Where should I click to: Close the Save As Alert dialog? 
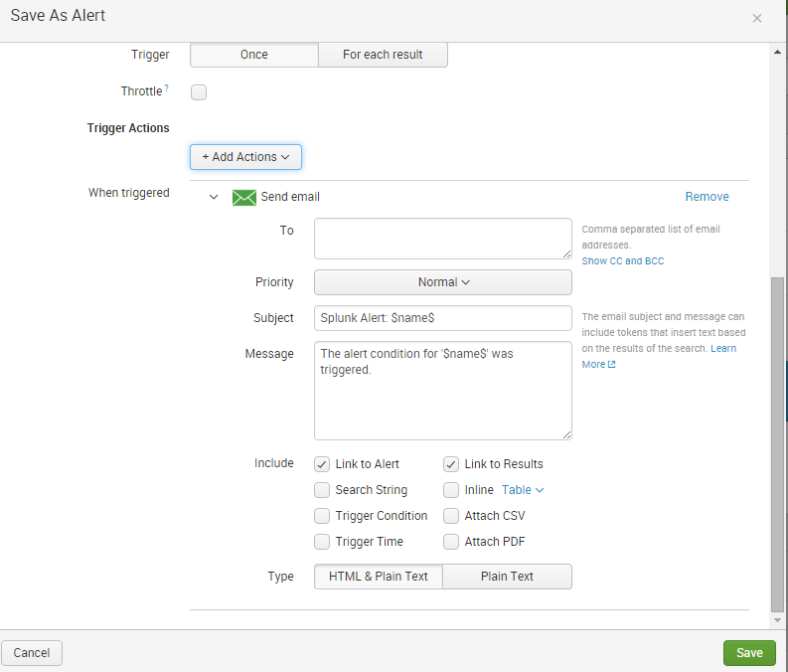757,18
